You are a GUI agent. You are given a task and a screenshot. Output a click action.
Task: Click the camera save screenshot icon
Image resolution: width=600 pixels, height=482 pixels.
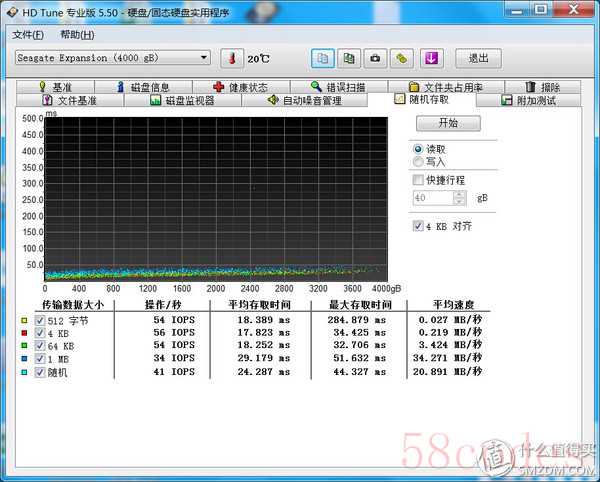(x=375, y=58)
